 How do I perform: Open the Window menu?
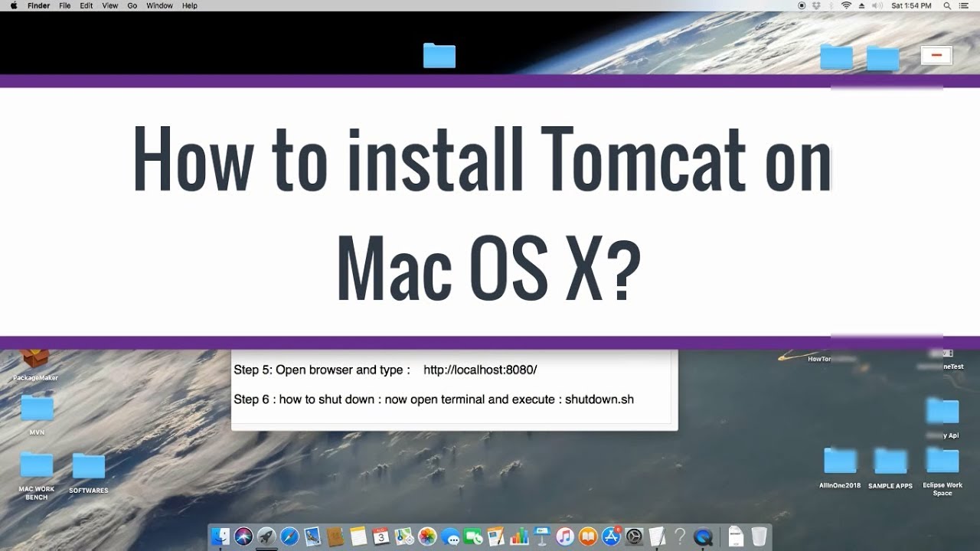[x=159, y=5]
